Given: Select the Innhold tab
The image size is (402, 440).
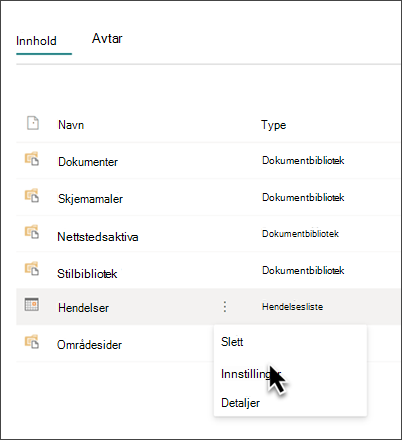Looking at the screenshot, I should (x=36, y=41).
